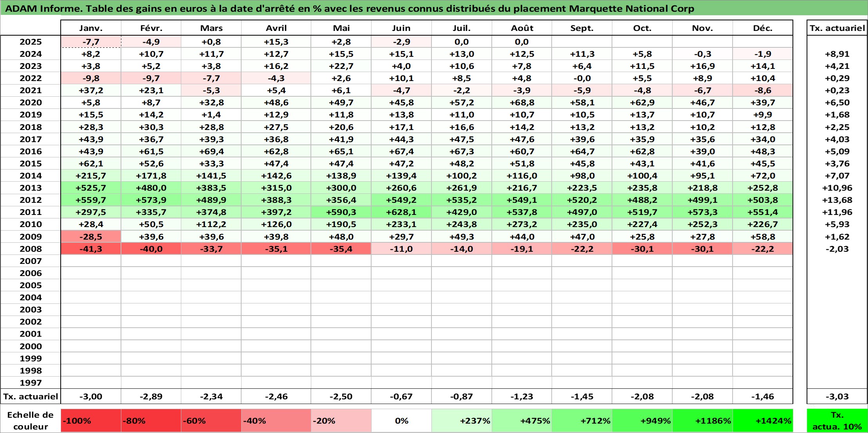The height and width of the screenshot is (433, 868).
Task: Select the -0,67 June actuarial rate cell
Action: (401, 397)
